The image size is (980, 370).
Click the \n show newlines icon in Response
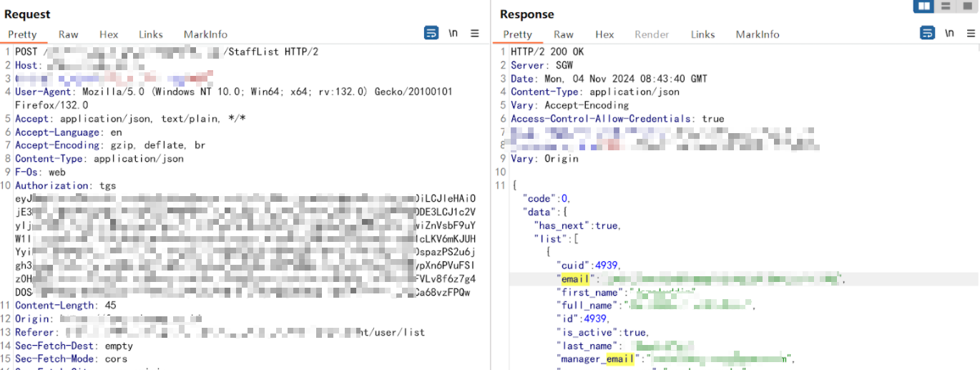[x=949, y=34]
